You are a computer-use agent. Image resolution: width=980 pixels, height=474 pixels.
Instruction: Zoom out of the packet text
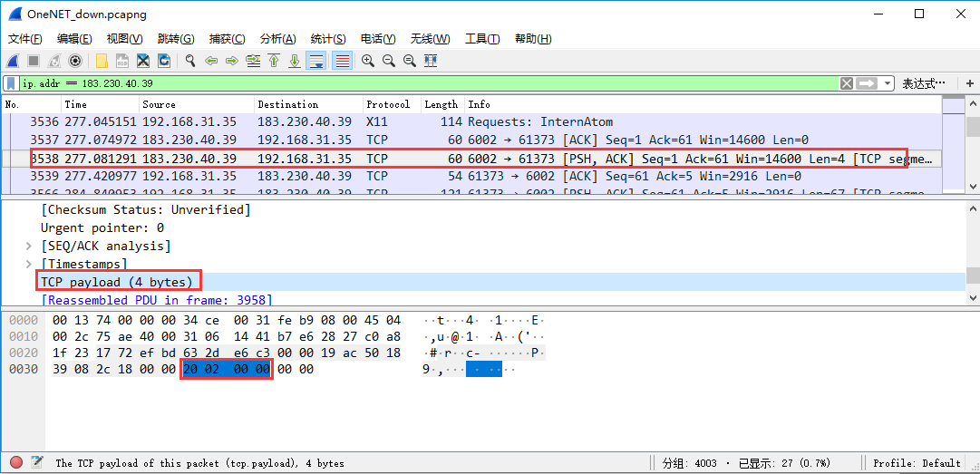point(388,61)
